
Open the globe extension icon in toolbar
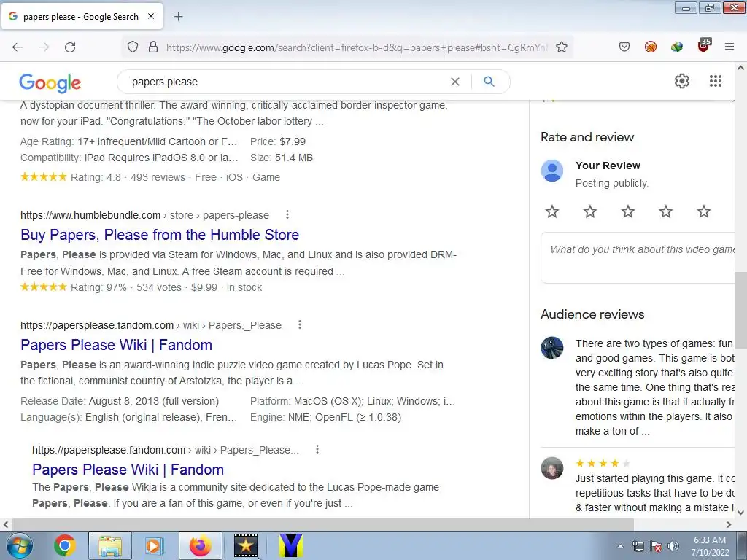pyautogui.click(x=676, y=47)
